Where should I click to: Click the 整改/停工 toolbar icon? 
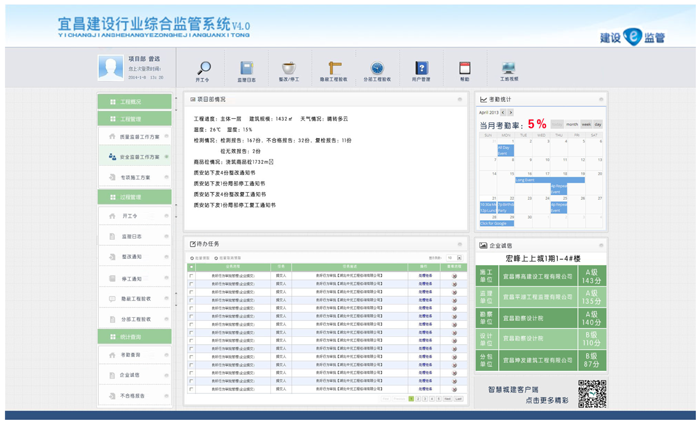click(x=289, y=68)
